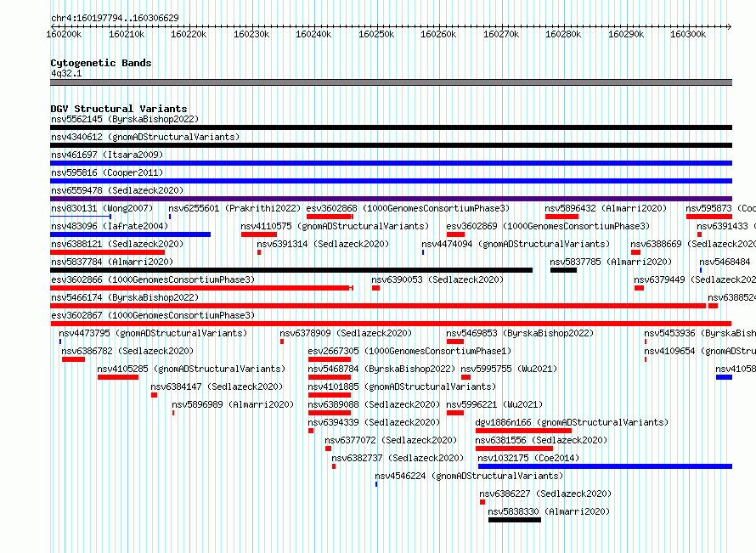Click the 160200k ruler label
The image size is (756, 553).
pyautogui.click(x=64, y=34)
